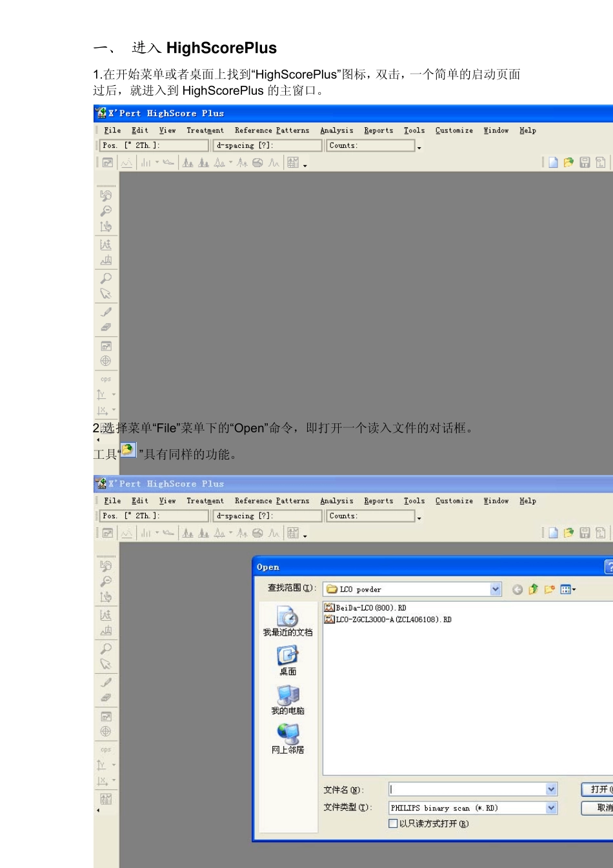Open Help menu in lower HighScore window
Image resolution: width=613 pixels, height=868 pixels.
coord(528,501)
